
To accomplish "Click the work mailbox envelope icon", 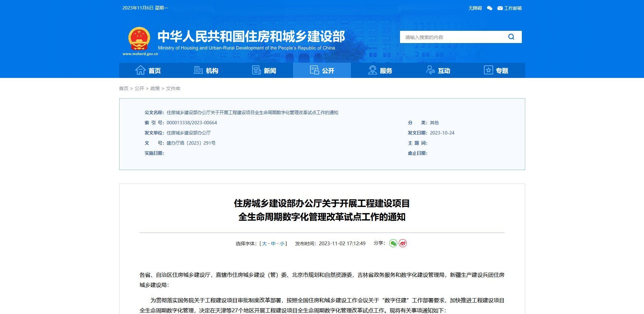I will point(500,8).
